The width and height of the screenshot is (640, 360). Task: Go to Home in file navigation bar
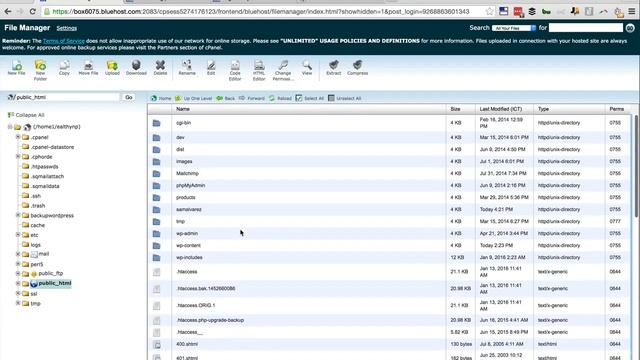pos(161,98)
